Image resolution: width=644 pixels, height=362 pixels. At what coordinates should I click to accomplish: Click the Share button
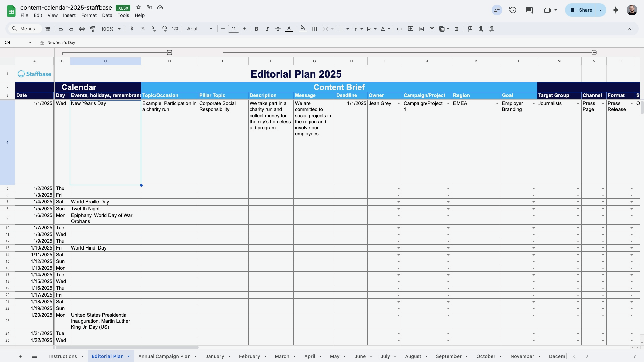[581, 10]
